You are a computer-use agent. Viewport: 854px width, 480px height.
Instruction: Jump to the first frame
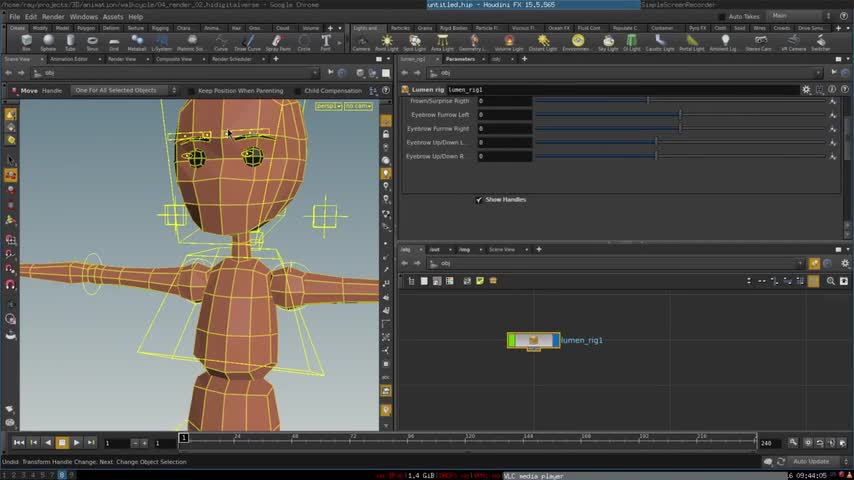click(18, 442)
